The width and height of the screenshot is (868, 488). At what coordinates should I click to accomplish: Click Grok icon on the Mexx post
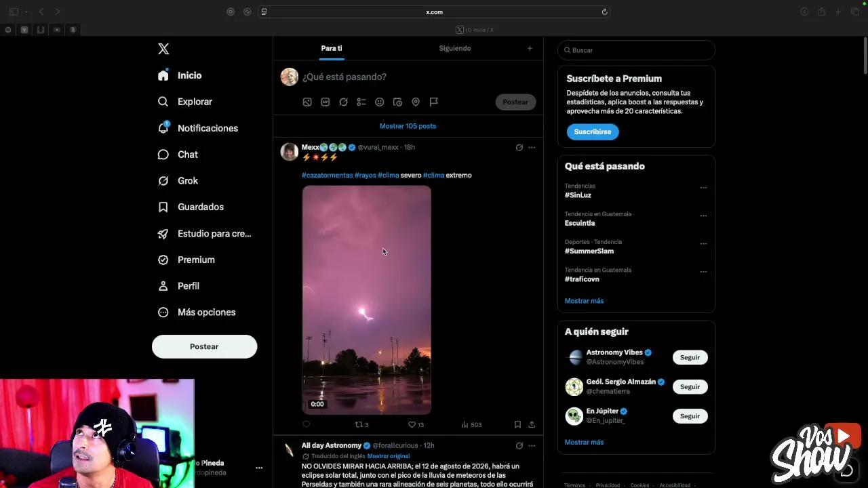tap(519, 147)
